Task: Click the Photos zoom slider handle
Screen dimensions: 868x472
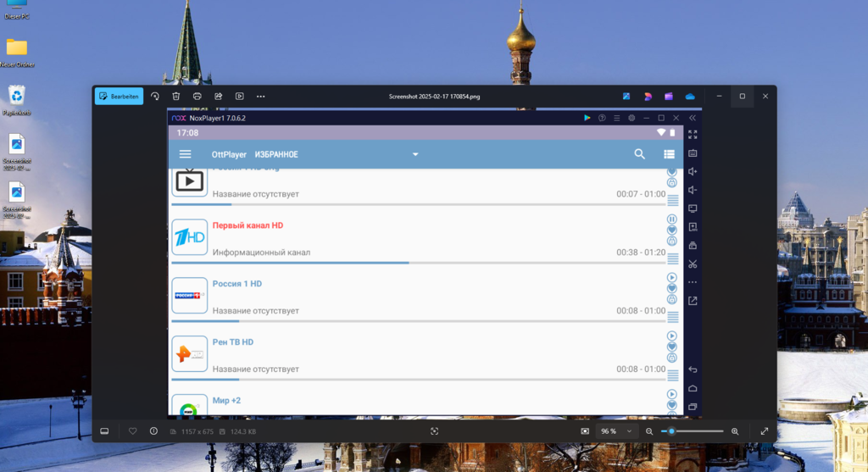Action: (671, 431)
